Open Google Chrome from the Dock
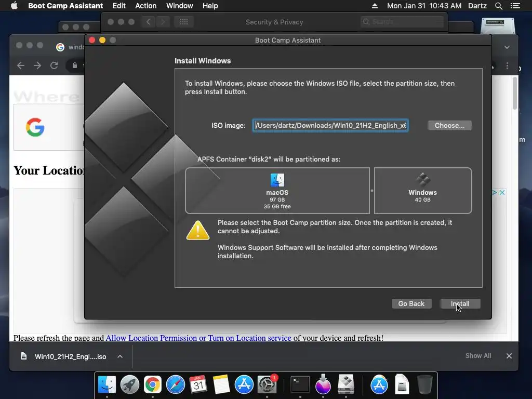Image resolution: width=532 pixels, height=399 pixels. (152, 385)
